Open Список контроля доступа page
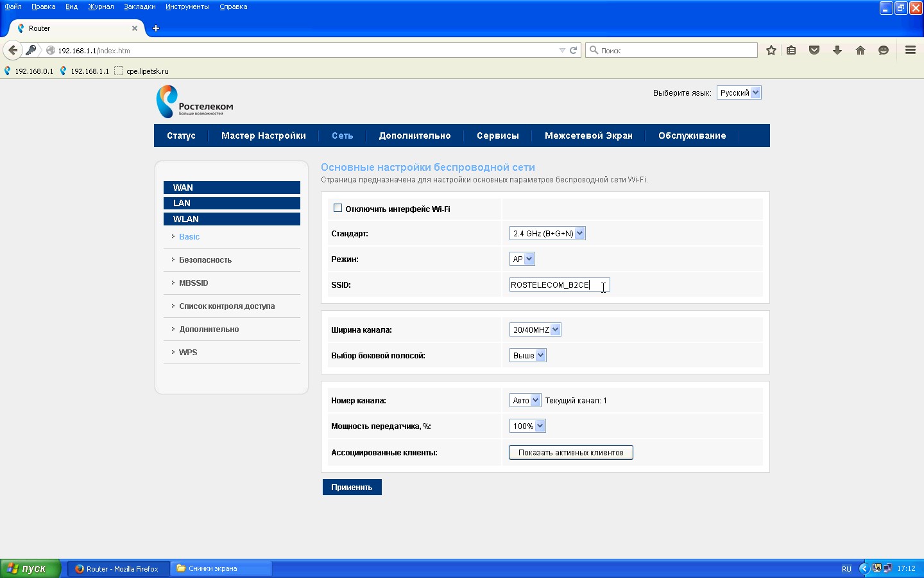The width and height of the screenshot is (924, 578). pyautogui.click(x=227, y=306)
